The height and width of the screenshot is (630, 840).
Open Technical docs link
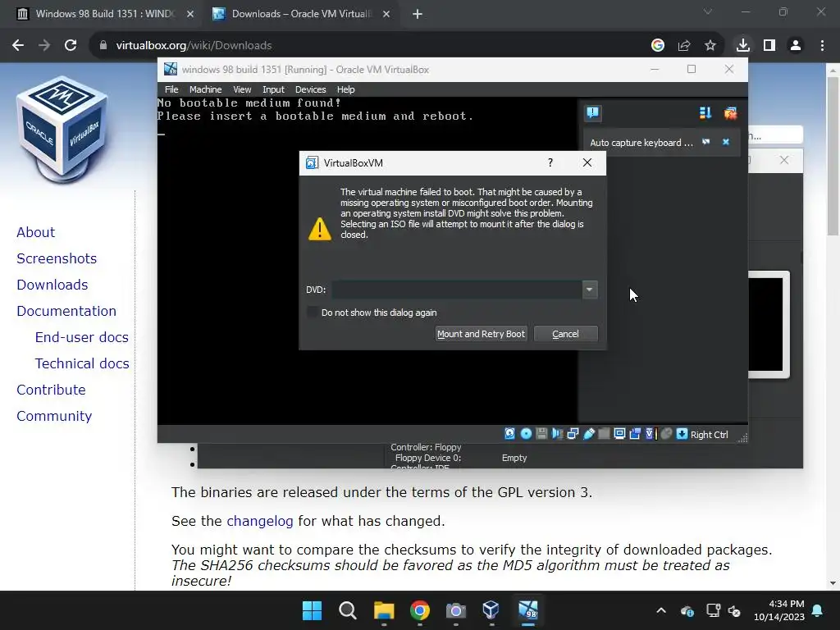tap(82, 363)
